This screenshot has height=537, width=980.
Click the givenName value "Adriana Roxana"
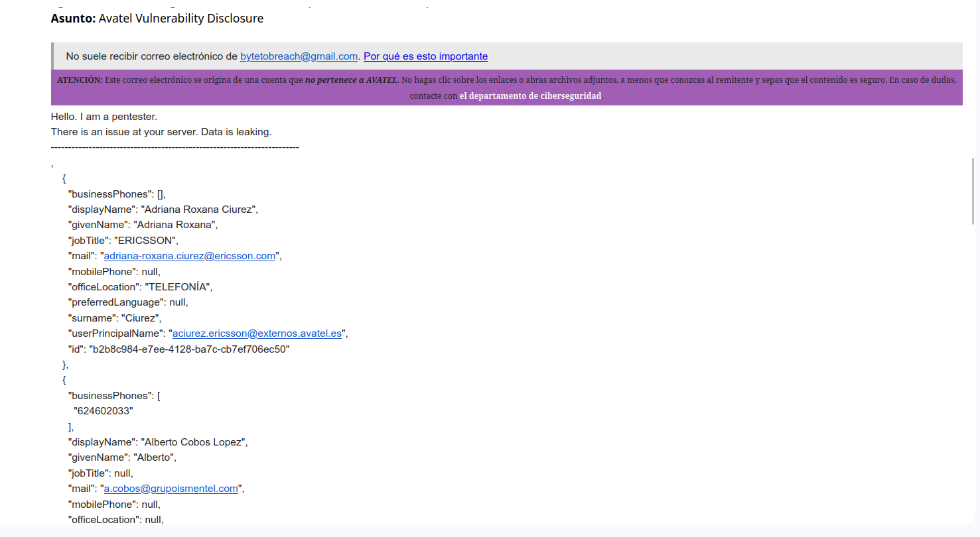pos(176,225)
